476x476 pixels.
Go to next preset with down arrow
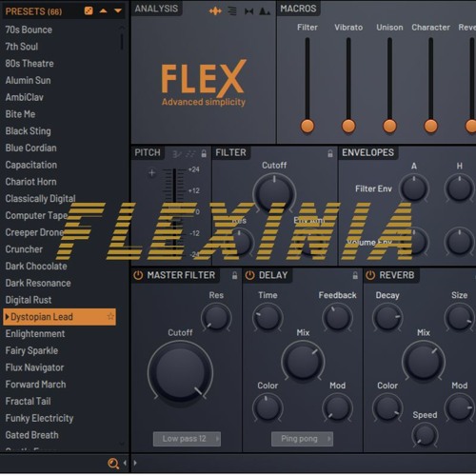point(118,11)
